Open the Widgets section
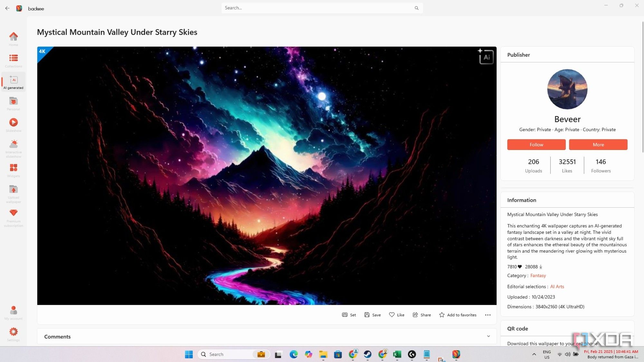The image size is (644, 362). point(14,170)
